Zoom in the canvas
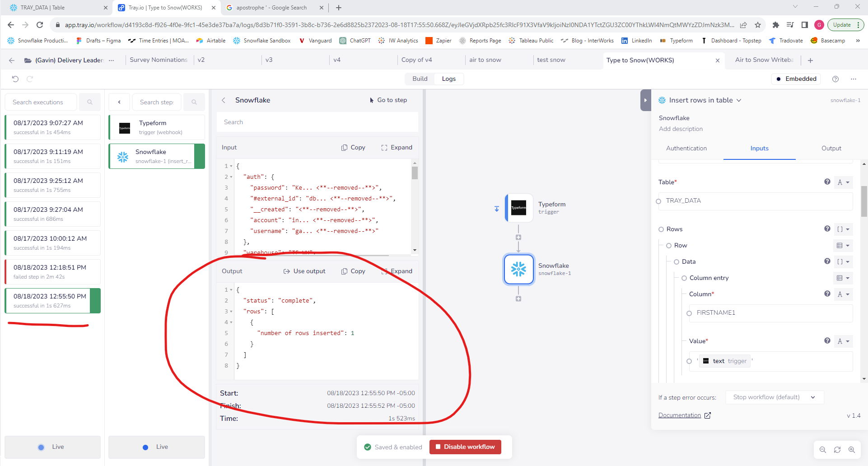The height and width of the screenshot is (466, 868). click(x=852, y=450)
